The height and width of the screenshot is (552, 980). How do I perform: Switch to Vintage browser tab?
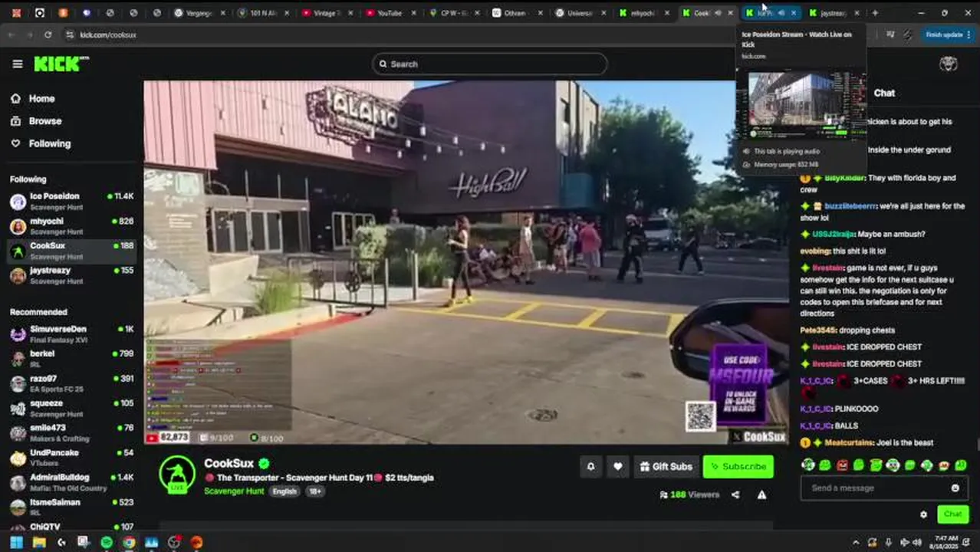pos(325,13)
